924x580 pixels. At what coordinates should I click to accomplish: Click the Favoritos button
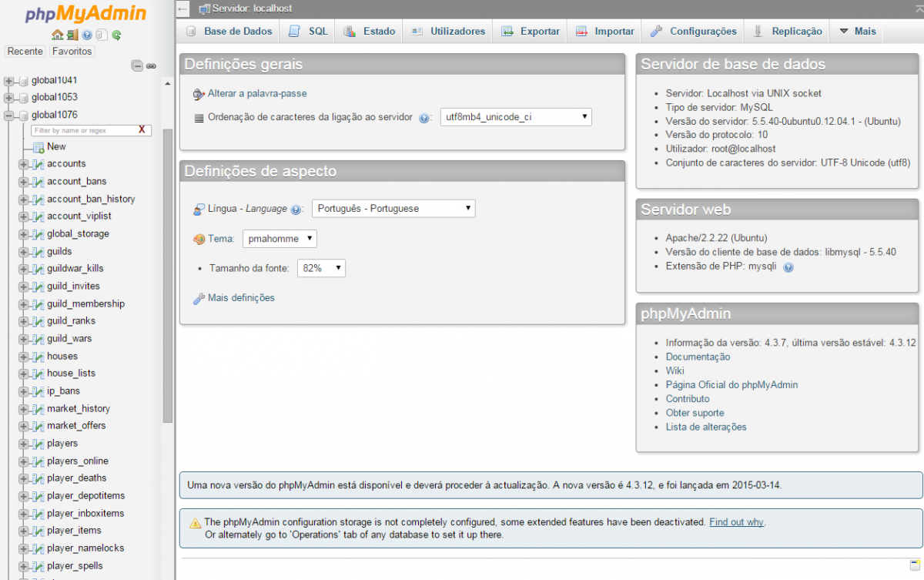(x=72, y=52)
